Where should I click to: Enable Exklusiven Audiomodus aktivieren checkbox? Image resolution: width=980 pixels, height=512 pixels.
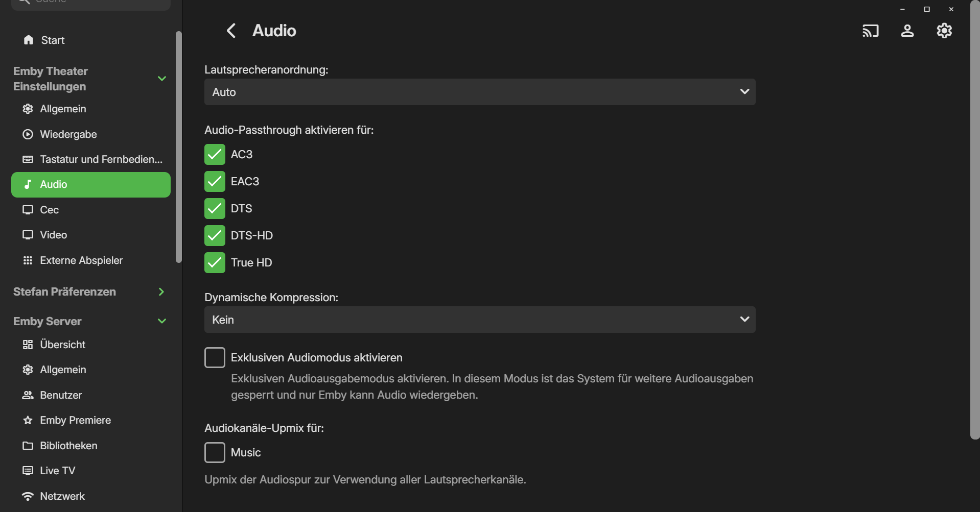tap(215, 358)
